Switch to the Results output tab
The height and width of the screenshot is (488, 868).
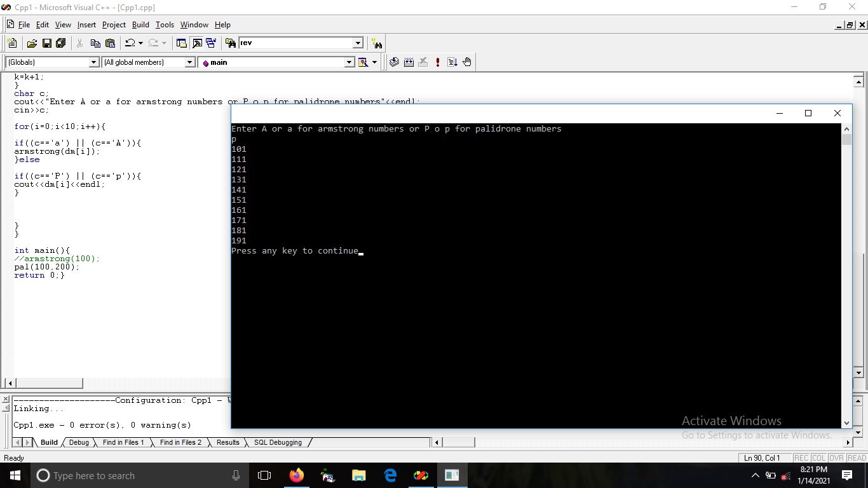tap(227, 442)
